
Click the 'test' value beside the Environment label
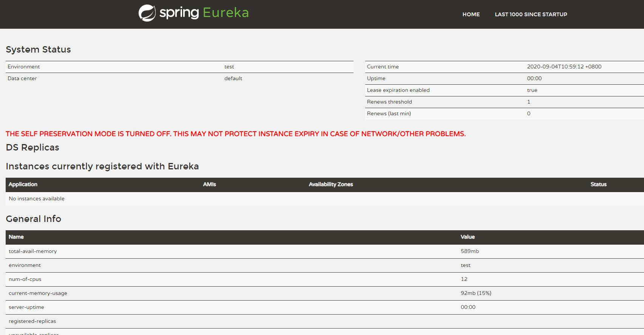coord(229,67)
